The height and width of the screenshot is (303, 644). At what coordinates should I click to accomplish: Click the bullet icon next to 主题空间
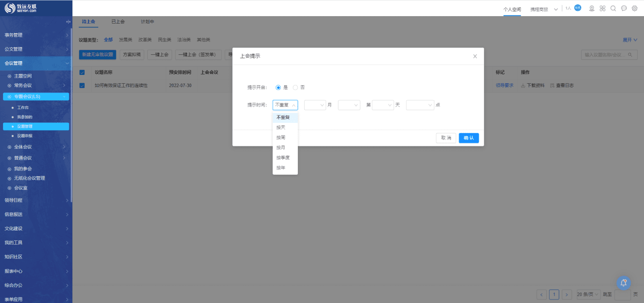9,76
